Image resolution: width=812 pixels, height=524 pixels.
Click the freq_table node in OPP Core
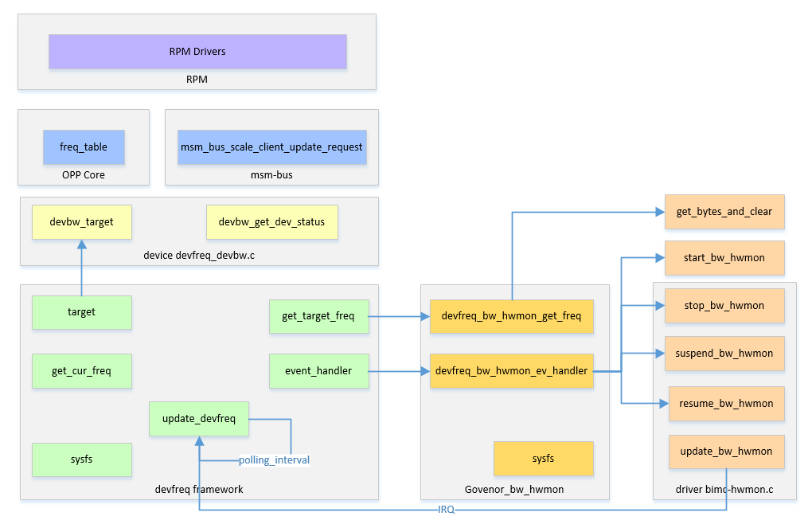coord(83,147)
